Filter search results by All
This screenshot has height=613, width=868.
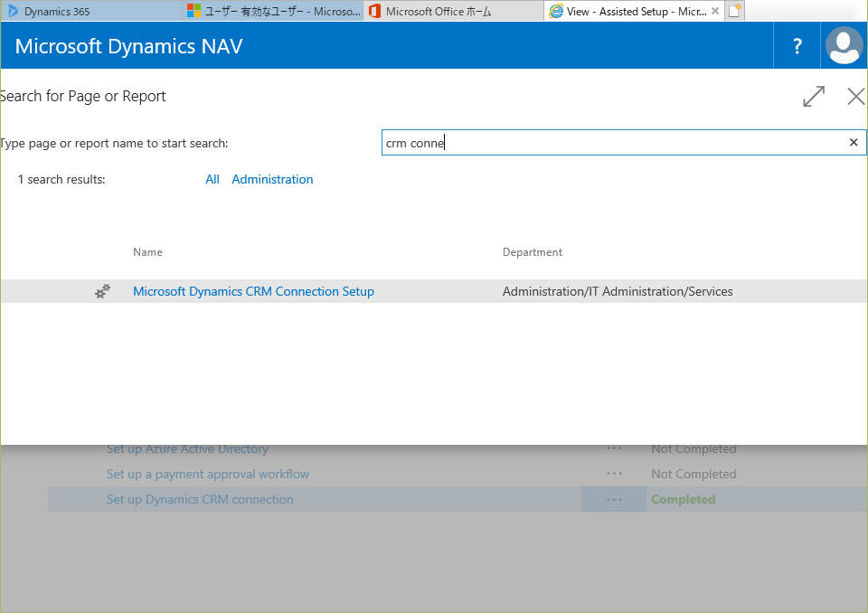(212, 179)
